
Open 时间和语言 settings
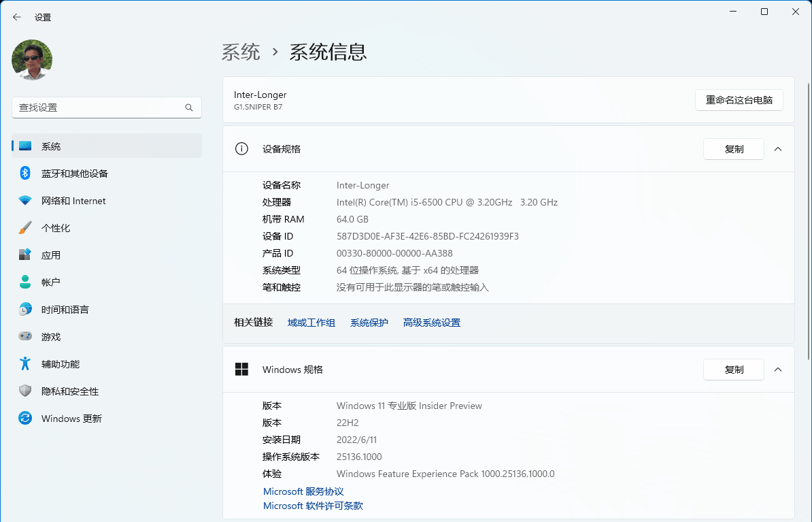tap(107, 310)
